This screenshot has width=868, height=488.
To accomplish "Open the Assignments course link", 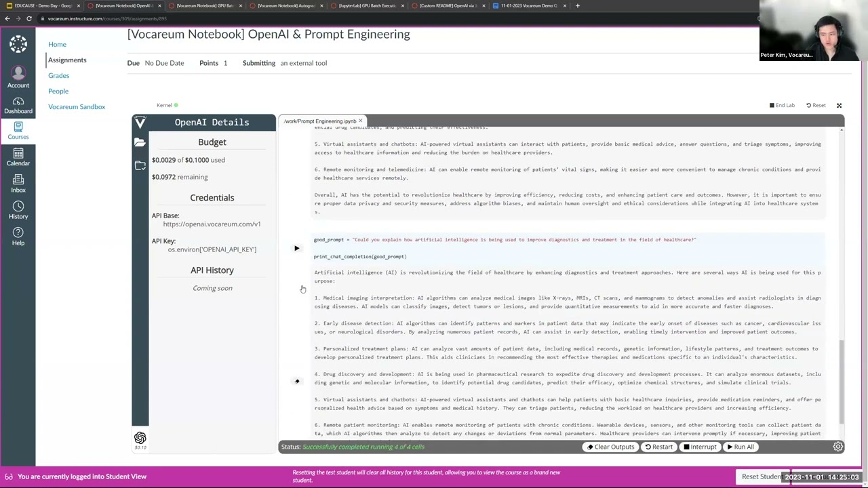I will [67, 60].
